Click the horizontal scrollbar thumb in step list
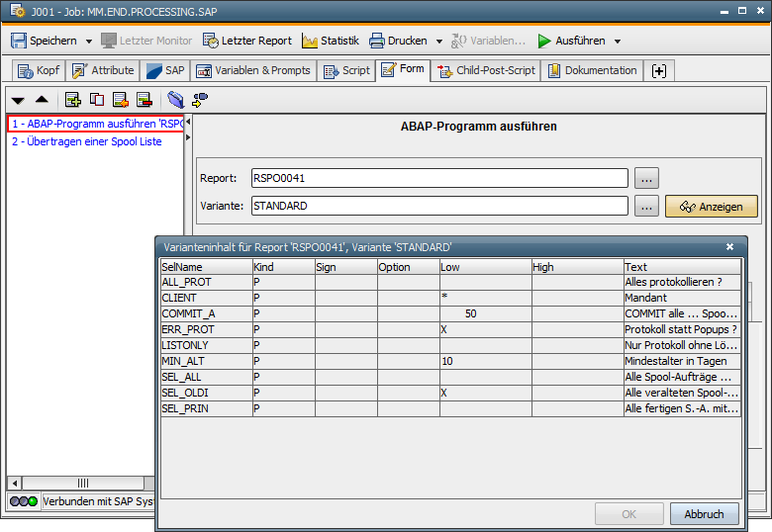772x532 pixels. (83, 483)
